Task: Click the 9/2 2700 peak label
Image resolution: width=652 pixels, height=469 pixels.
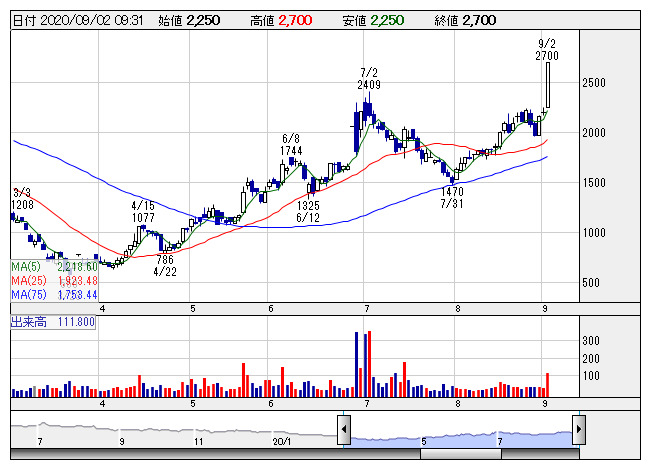Action: tap(547, 50)
